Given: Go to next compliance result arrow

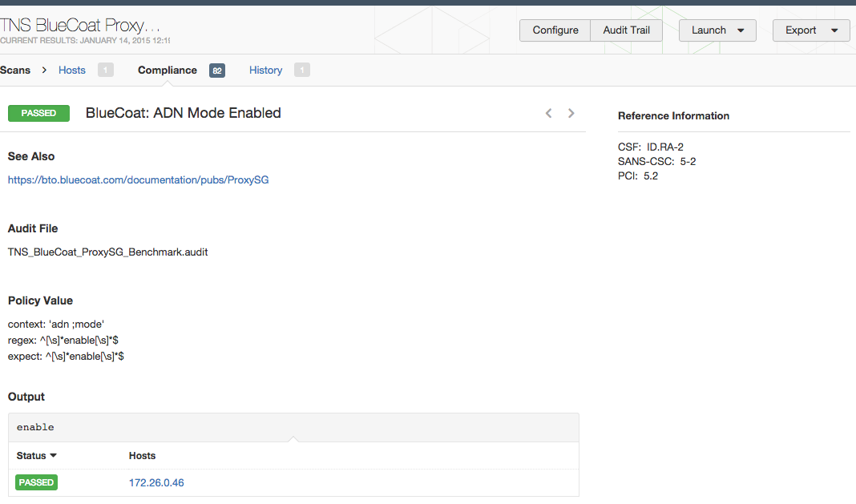Looking at the screenshot, I should coord(571,113).
